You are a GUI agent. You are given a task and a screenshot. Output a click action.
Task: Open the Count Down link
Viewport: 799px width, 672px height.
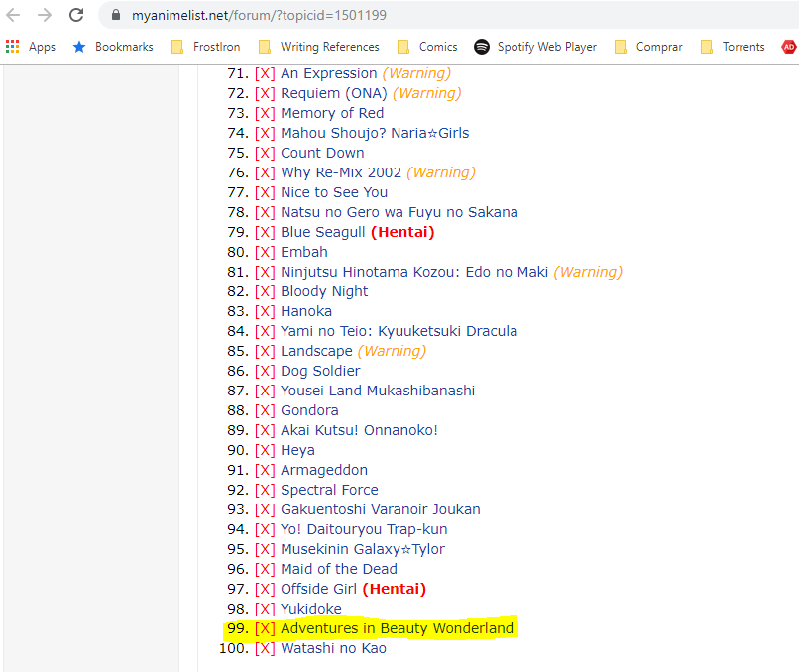[x=322, y=153]
